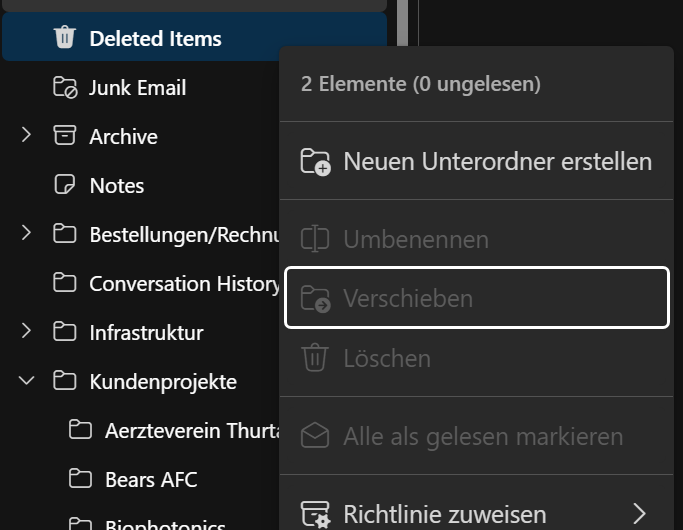Click the new subfolder icon in context menu

[x=315, y=162]
